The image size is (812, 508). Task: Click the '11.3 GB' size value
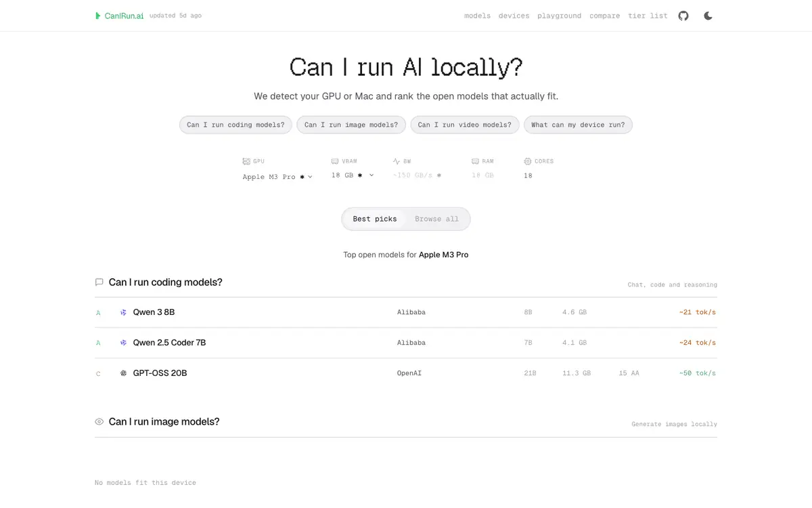pos(577,373)
